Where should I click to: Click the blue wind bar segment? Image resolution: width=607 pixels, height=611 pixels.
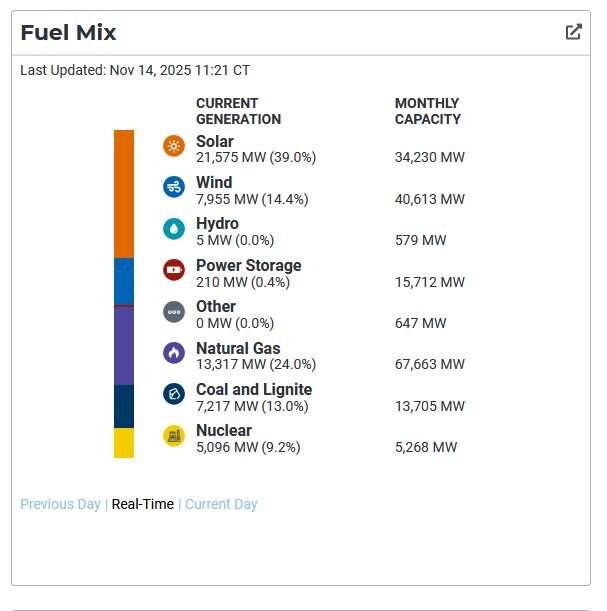click(x=124, y=281)
